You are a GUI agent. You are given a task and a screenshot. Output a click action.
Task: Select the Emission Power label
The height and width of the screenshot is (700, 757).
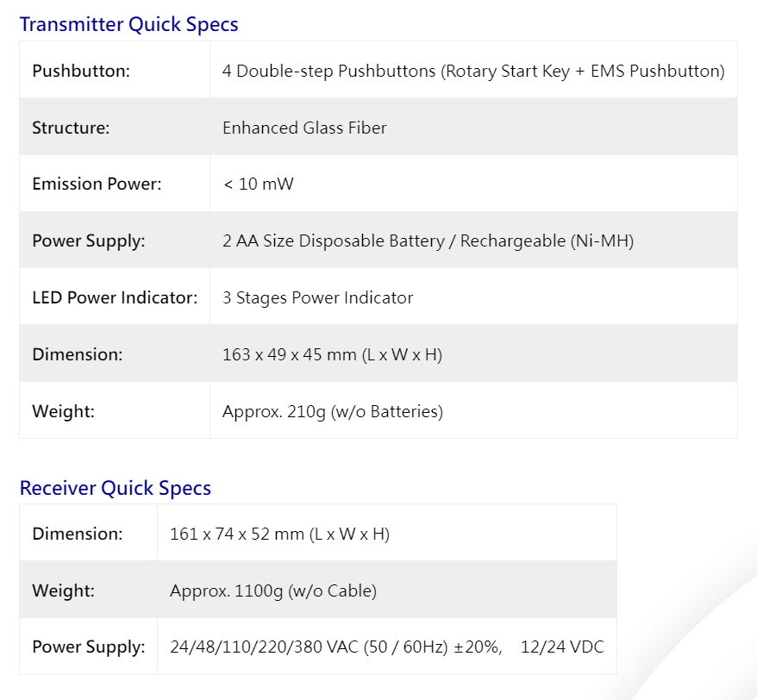pyautogui.click(x=97, y=184)
